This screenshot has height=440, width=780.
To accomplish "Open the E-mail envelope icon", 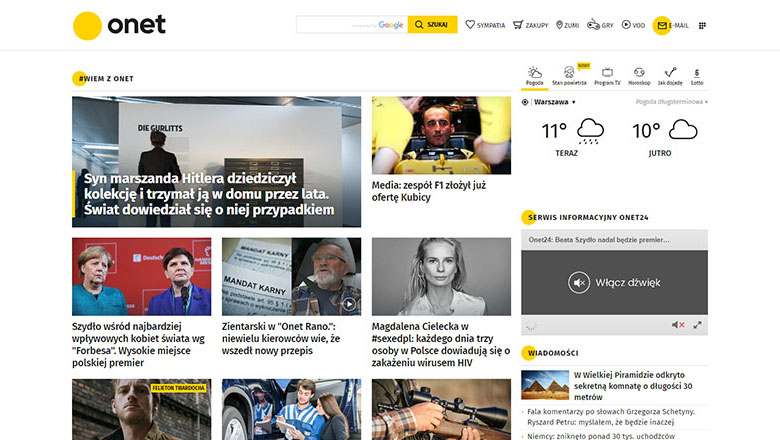I will click(x=661, y=25).
